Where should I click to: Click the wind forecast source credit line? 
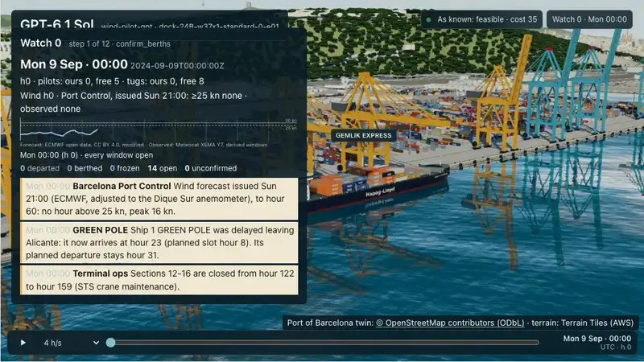click(x=144, y=145)
